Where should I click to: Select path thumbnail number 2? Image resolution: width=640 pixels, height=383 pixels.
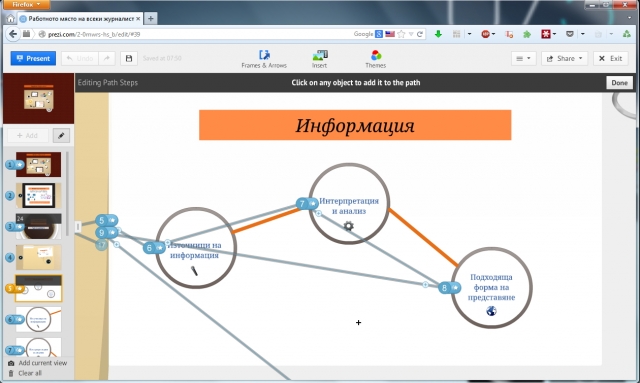coord(38,196)
